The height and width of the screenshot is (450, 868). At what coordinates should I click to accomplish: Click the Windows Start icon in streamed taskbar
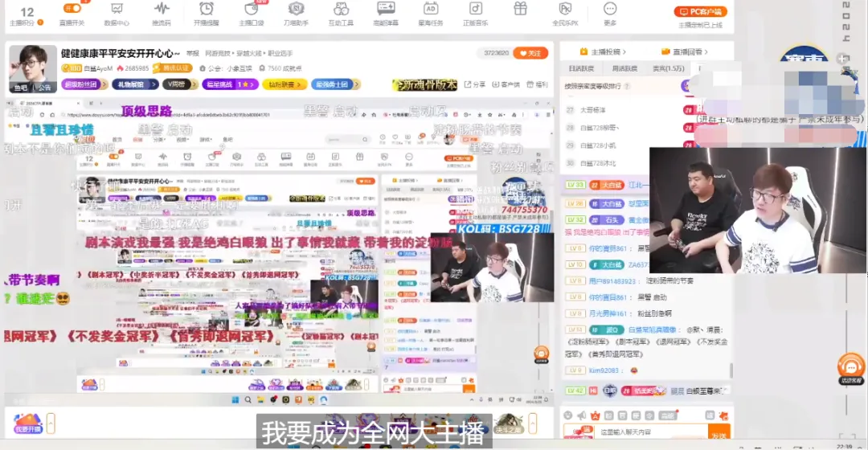tap(235, 399)
